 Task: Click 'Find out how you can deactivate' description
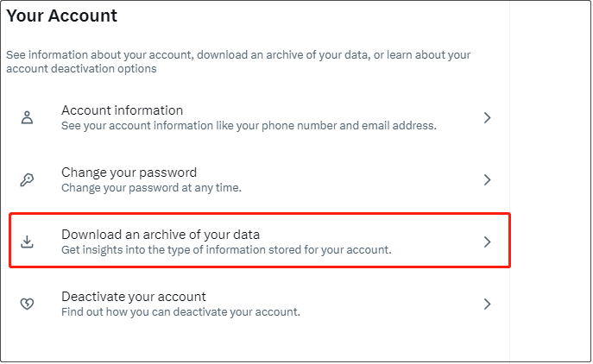click(x=180, y=312)
